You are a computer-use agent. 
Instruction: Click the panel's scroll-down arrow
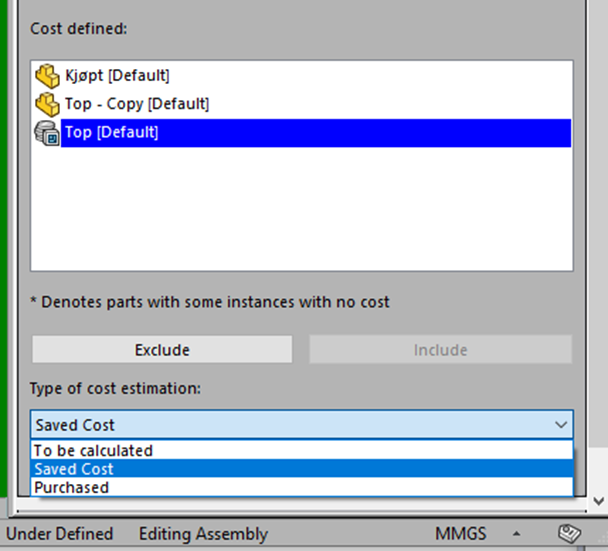(x=599, y=501)
